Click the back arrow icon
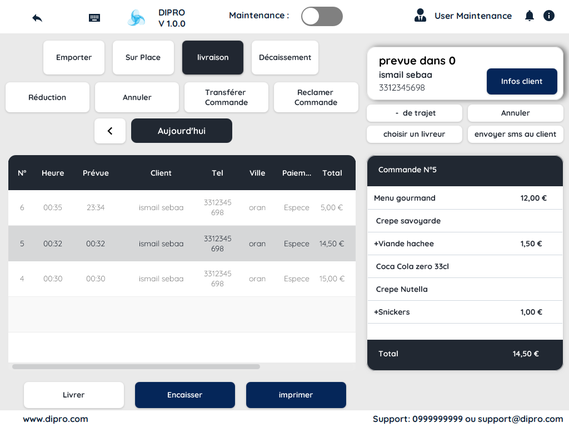The image size is (569, 427). tap(37, 17)
